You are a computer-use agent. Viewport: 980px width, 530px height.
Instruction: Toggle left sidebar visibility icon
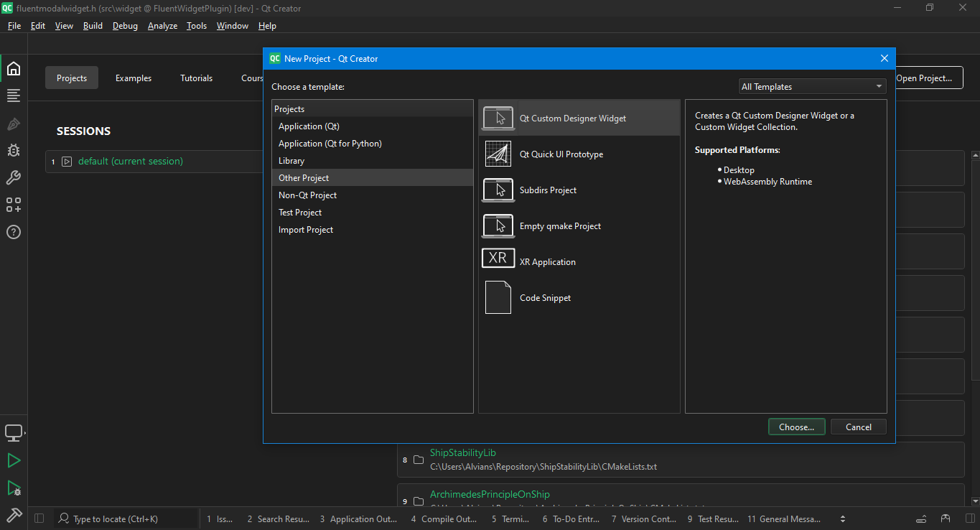[39, 519]
